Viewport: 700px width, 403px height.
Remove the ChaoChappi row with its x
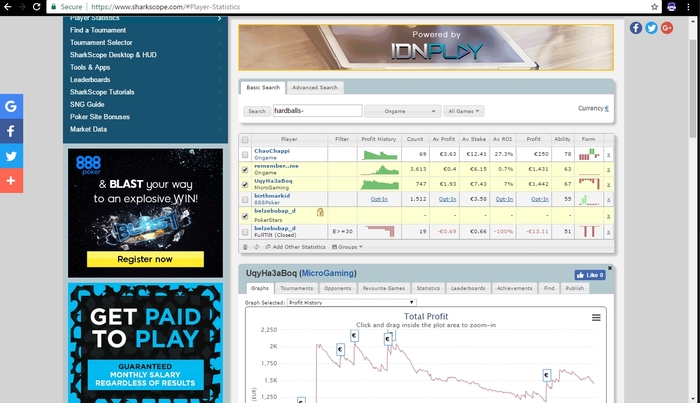coord(608,155)
